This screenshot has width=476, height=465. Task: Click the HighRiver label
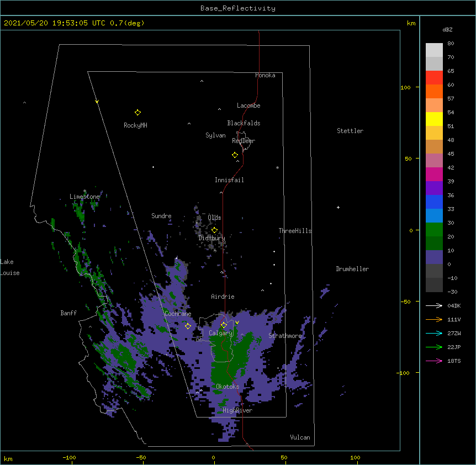[x=237, y=410]
